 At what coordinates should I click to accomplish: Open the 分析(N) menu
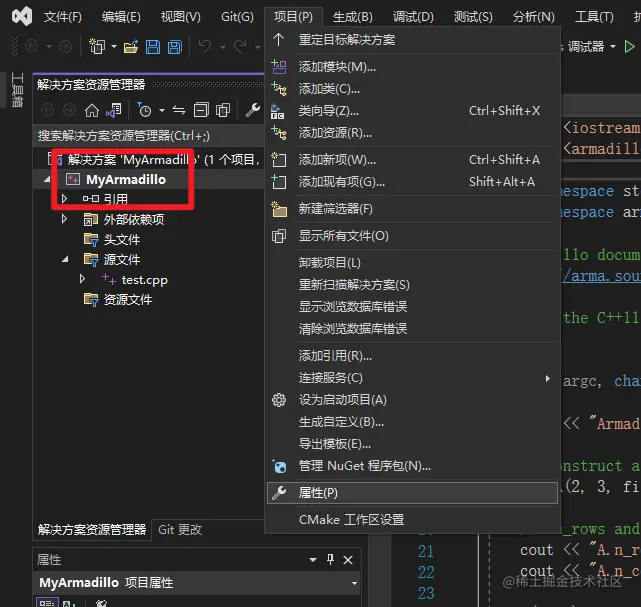pos(533,17)
